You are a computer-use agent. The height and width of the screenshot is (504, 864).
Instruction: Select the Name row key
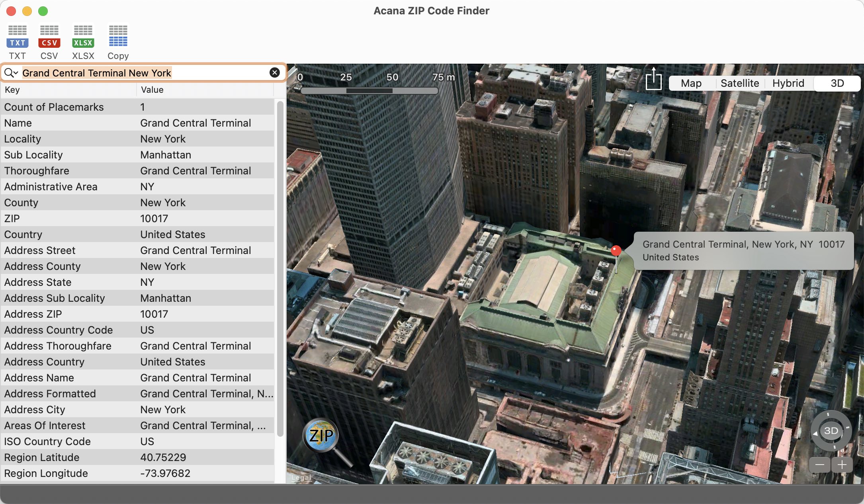(18, 123)
